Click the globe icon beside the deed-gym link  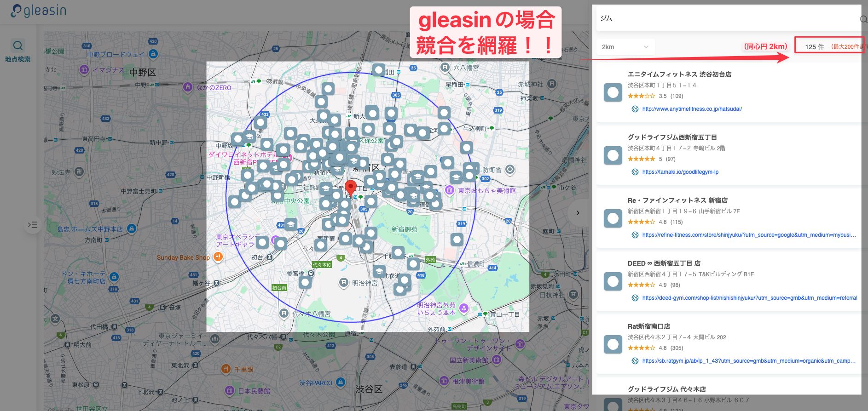635,298
